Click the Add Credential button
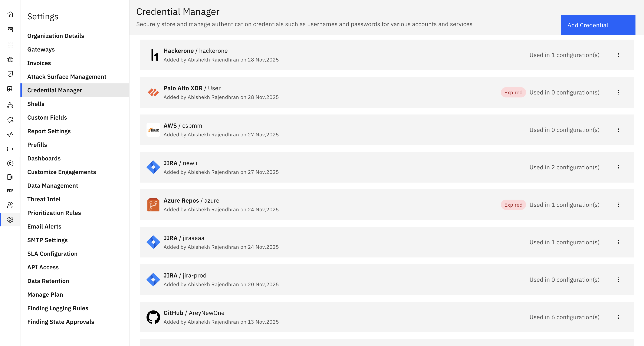644x346 pixels. (x=598, y=25)
